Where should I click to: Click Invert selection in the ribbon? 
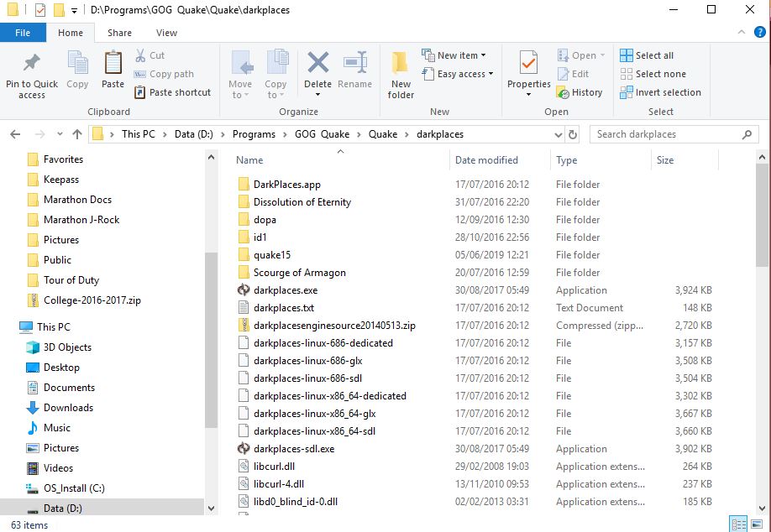660,92
